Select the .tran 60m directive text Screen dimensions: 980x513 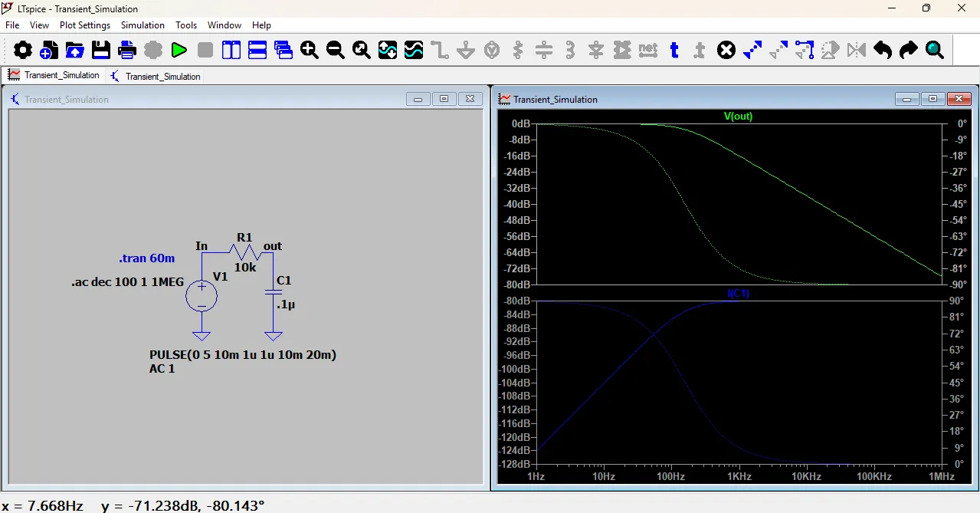click(146, 258)
